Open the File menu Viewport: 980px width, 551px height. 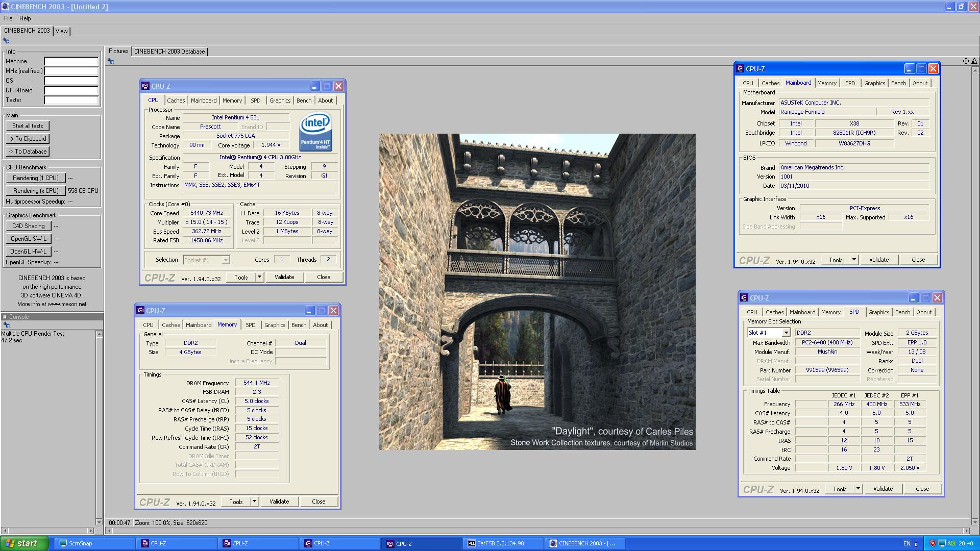[8, 18]
